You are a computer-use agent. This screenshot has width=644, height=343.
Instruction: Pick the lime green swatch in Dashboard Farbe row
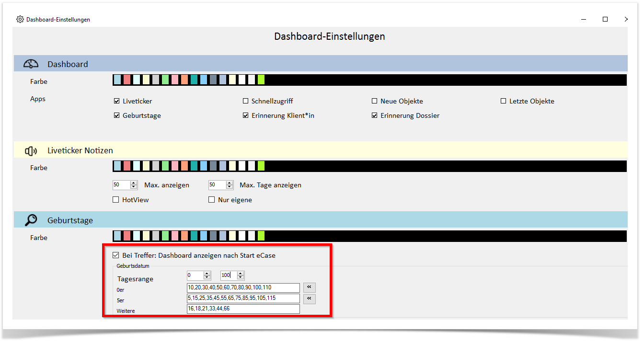261,80
